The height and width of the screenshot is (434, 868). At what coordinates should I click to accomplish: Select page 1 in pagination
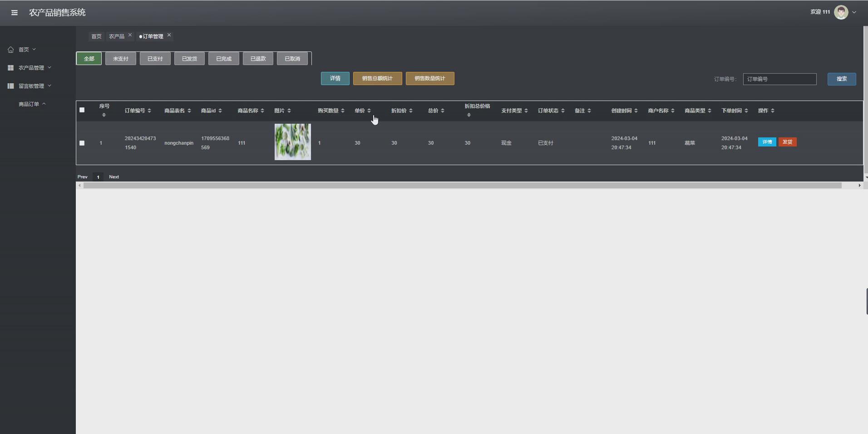(x=98, y=177)
